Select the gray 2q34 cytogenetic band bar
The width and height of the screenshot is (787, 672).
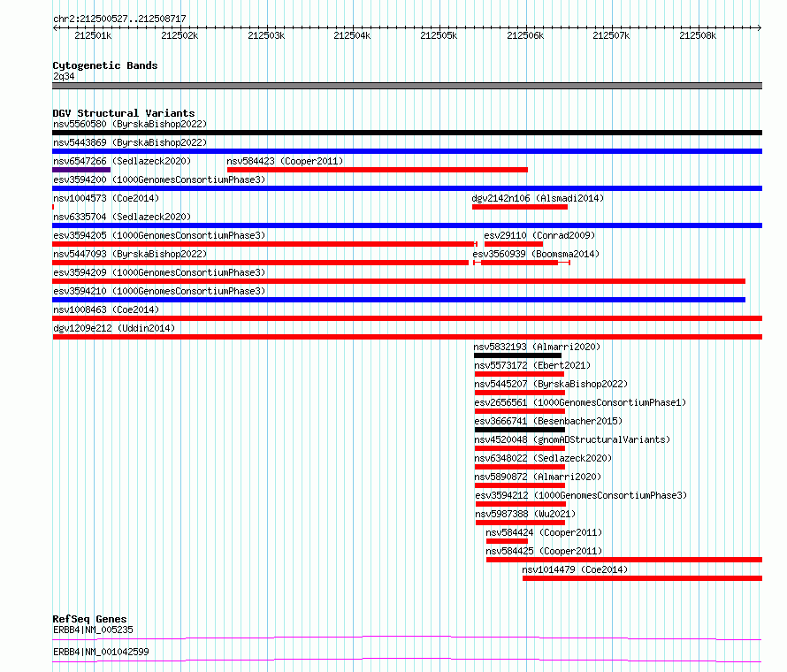(x=407, y=86)
